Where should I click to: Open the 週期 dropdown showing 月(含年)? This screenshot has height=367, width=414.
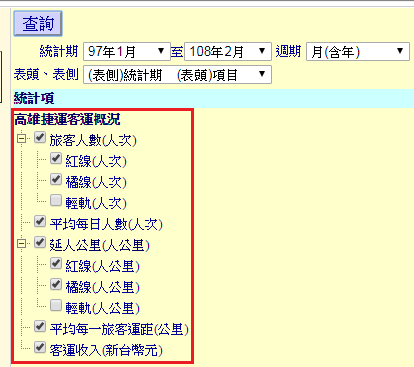pos(358,51)
